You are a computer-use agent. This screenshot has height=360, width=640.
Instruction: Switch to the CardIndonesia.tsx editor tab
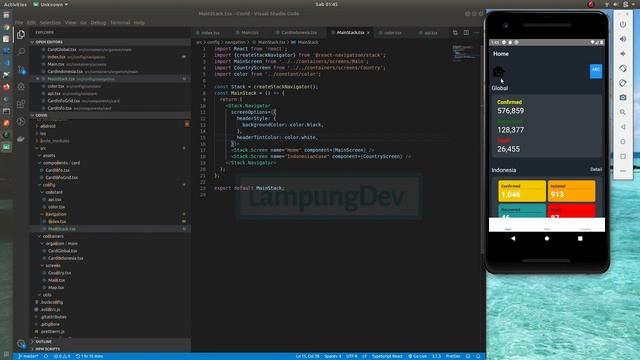click(298, 33)
